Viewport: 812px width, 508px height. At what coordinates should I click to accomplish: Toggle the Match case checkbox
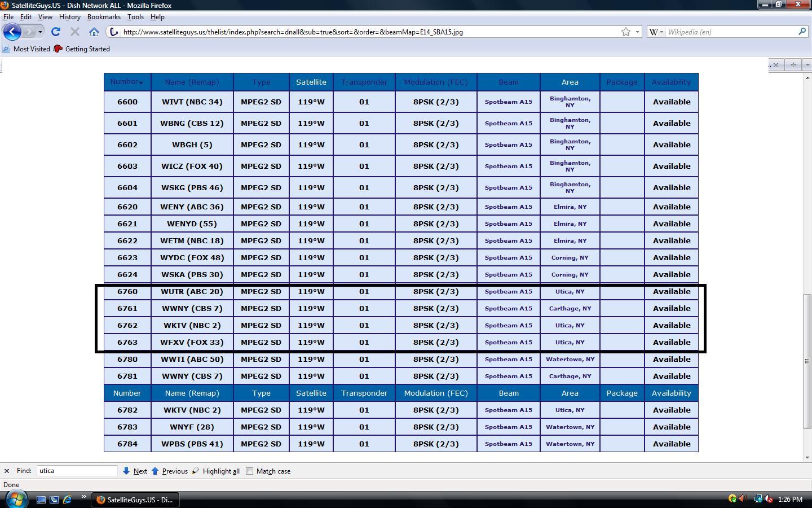[x=249, y=471]
